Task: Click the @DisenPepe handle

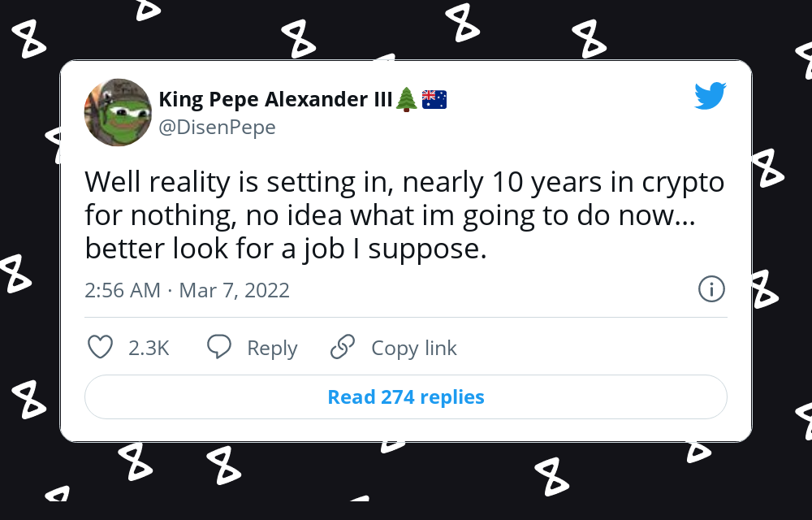Action: pos(217,128)
